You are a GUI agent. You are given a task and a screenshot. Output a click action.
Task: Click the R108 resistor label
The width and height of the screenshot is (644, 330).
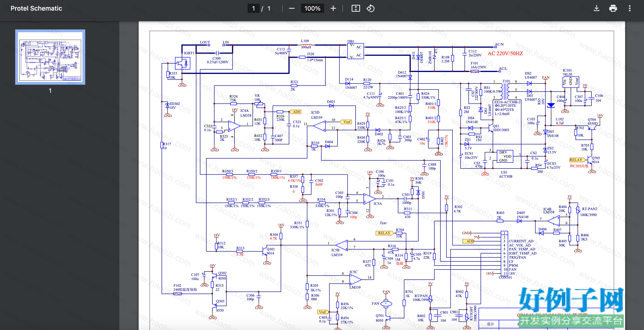point(445,57)
